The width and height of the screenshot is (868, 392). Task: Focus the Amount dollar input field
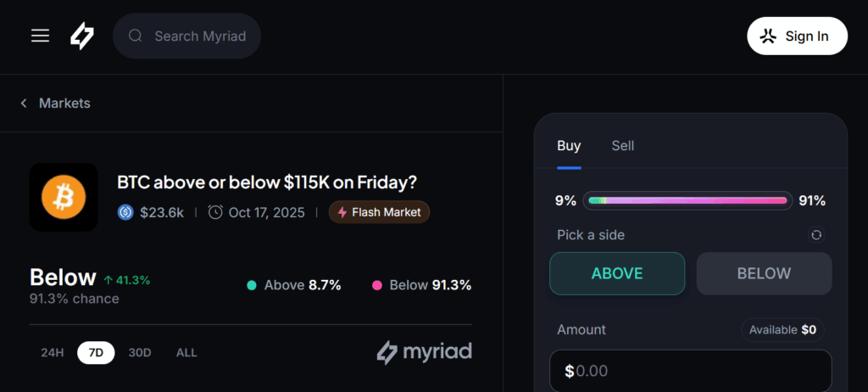click(691, 371)
